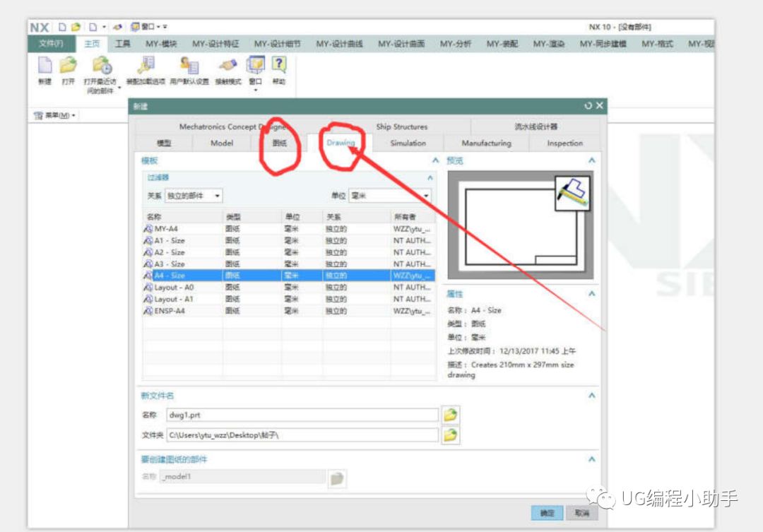Screen dimensions: 763x532
Task: Collapse the 新文件名 section chevron
Action: [592, 395]
